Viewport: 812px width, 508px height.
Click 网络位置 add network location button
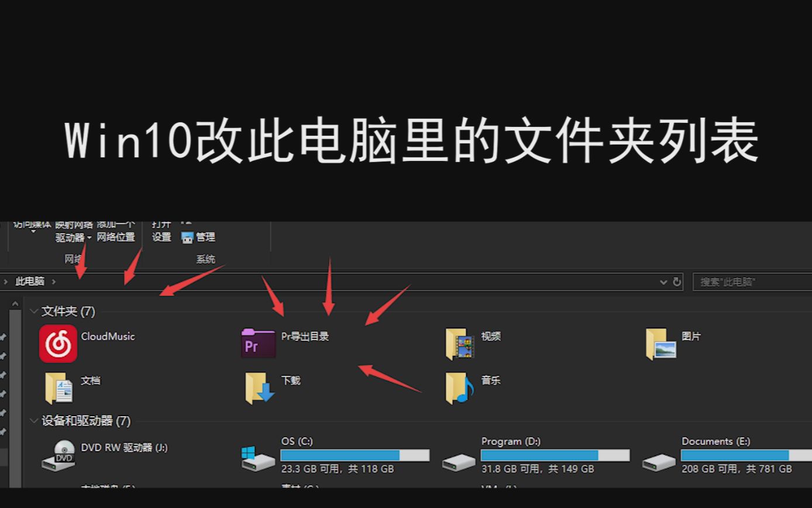116,236
